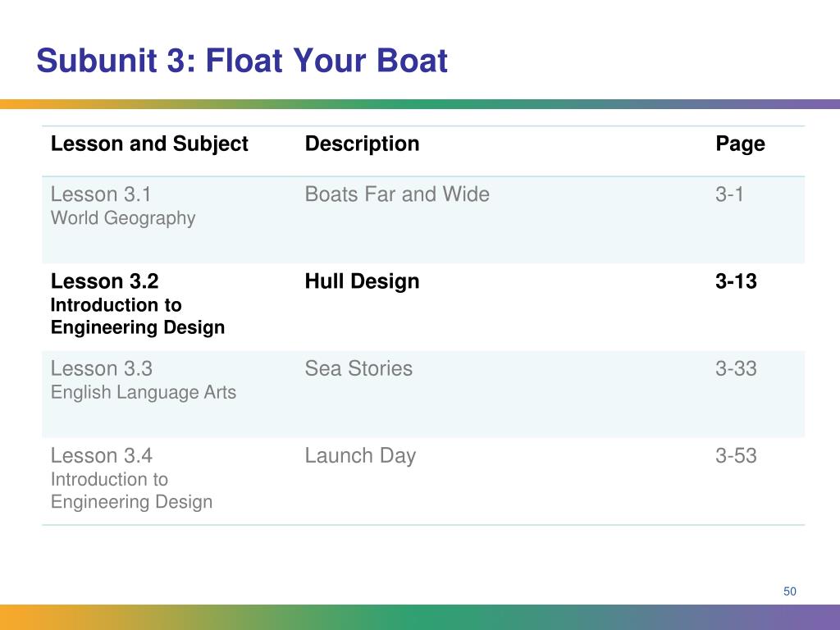The image size is (840, 630).
Task: Click the 'Launch Day' description
Action: point(360,456)
